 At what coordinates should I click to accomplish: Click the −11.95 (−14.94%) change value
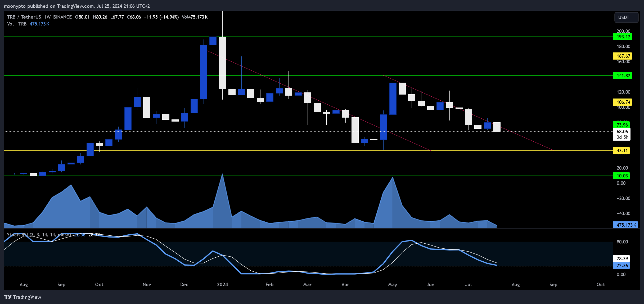click(161, 17)
